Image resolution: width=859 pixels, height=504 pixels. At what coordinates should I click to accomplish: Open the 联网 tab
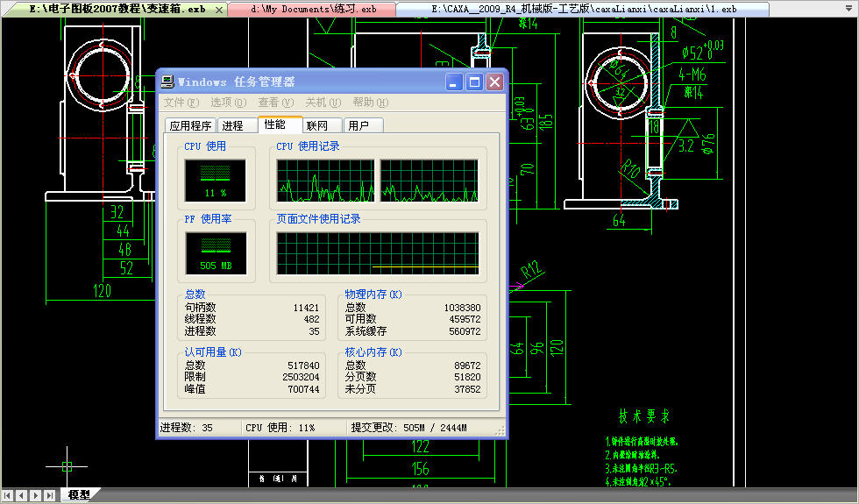point(323,125)
